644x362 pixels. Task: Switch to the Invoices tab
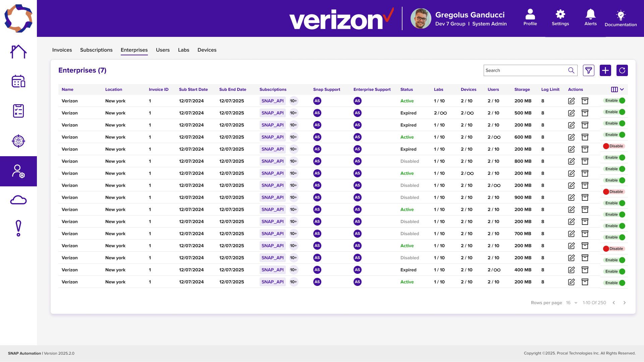click(x=62, y=50)
